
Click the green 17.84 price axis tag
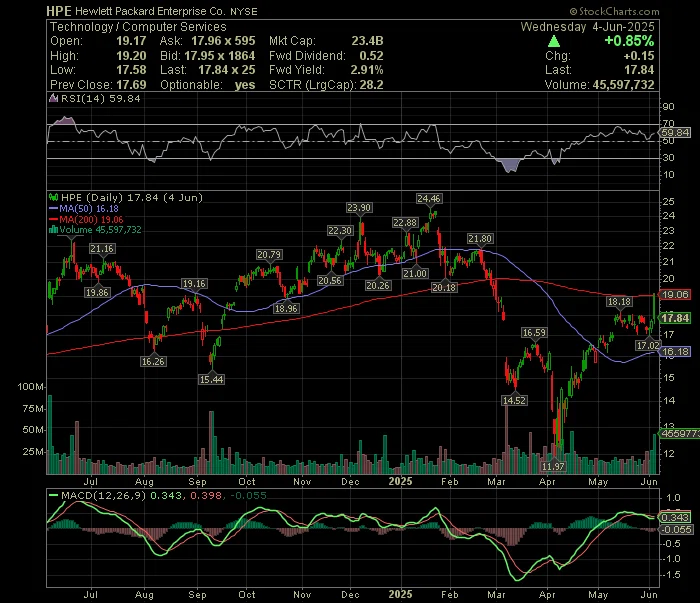pyautogui.click(x=675, y=318)
